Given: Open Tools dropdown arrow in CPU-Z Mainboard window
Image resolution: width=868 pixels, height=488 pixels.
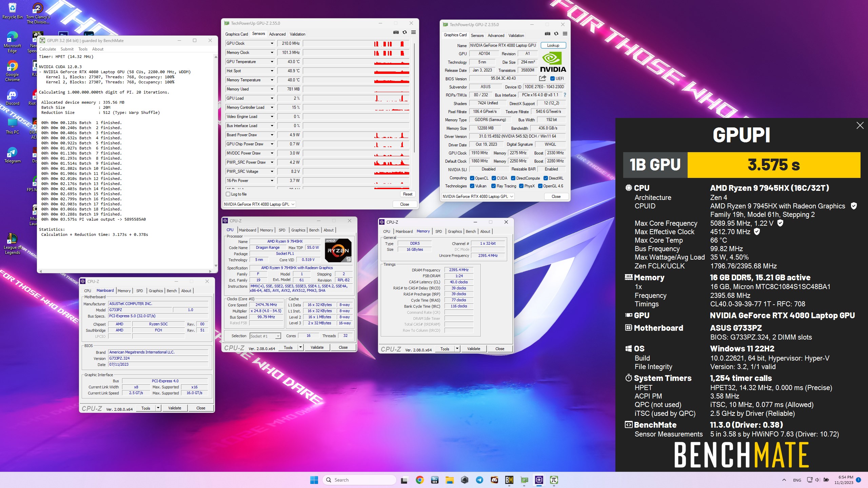Looking at the screenshot, I should pyautogui.click(x=158, y=408).
